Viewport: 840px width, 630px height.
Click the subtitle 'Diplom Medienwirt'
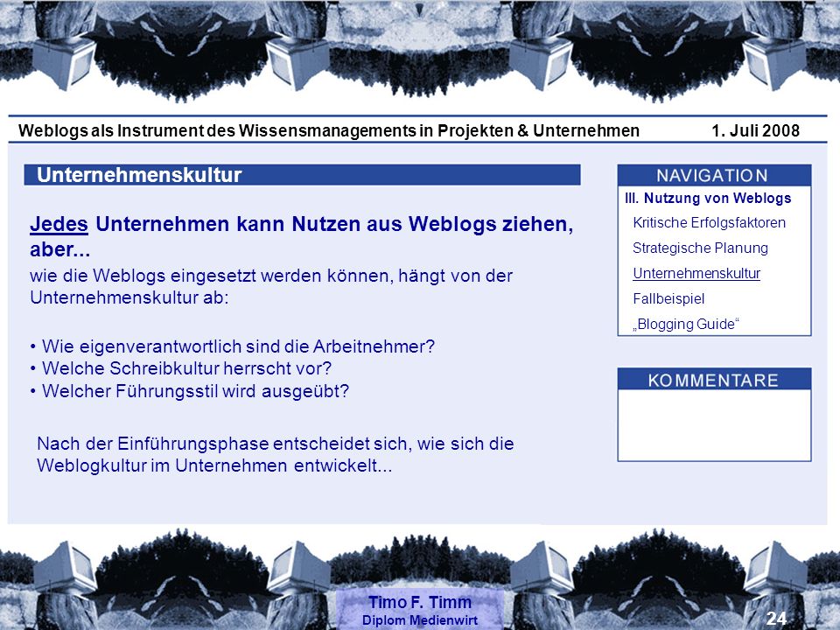point(420,619)
